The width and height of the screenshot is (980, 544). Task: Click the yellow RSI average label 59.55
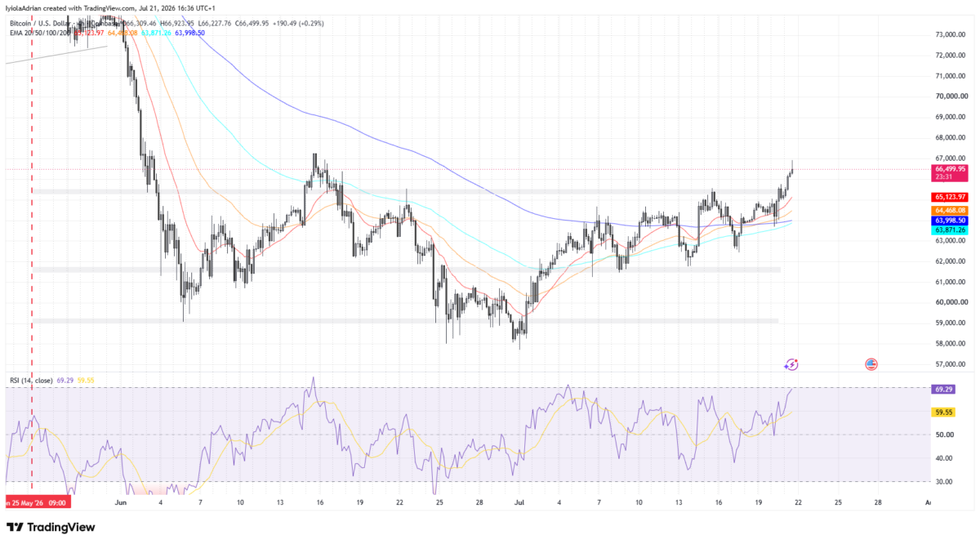point(945,413)
